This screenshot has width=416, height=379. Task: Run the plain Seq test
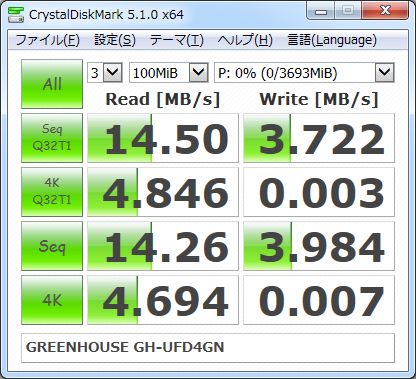(x=52, y=246)
